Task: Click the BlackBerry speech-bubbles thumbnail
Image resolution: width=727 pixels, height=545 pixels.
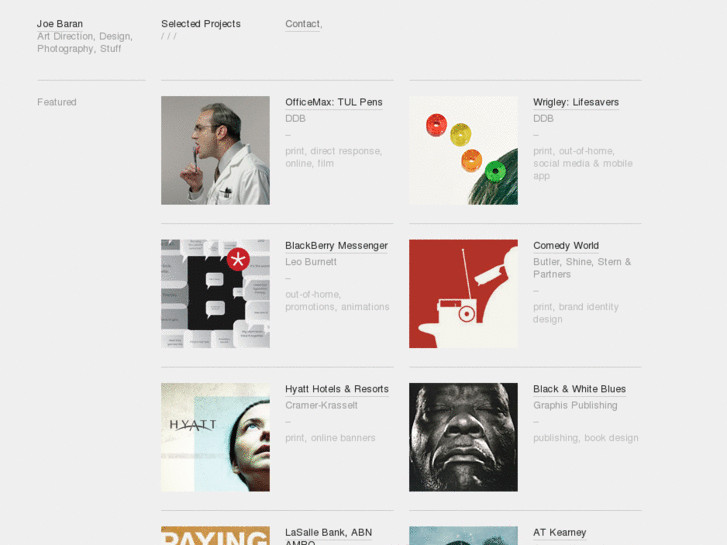Action: [215, 294]
